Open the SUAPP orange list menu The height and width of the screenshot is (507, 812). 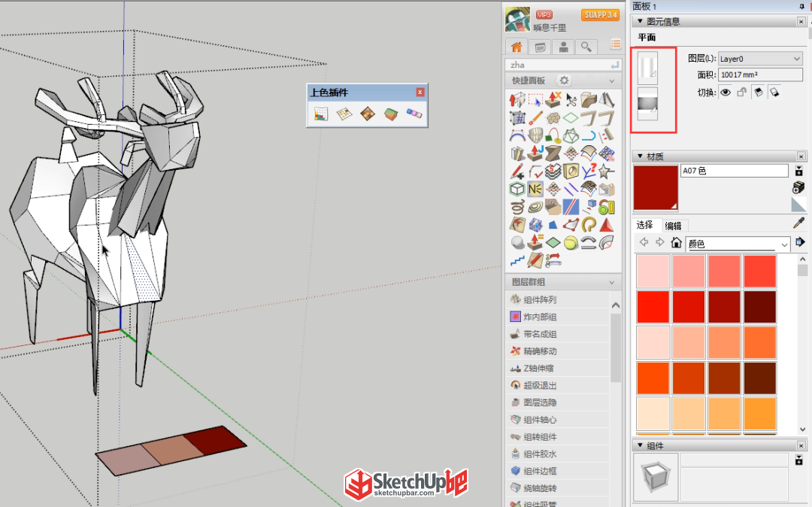pos(615,44)
